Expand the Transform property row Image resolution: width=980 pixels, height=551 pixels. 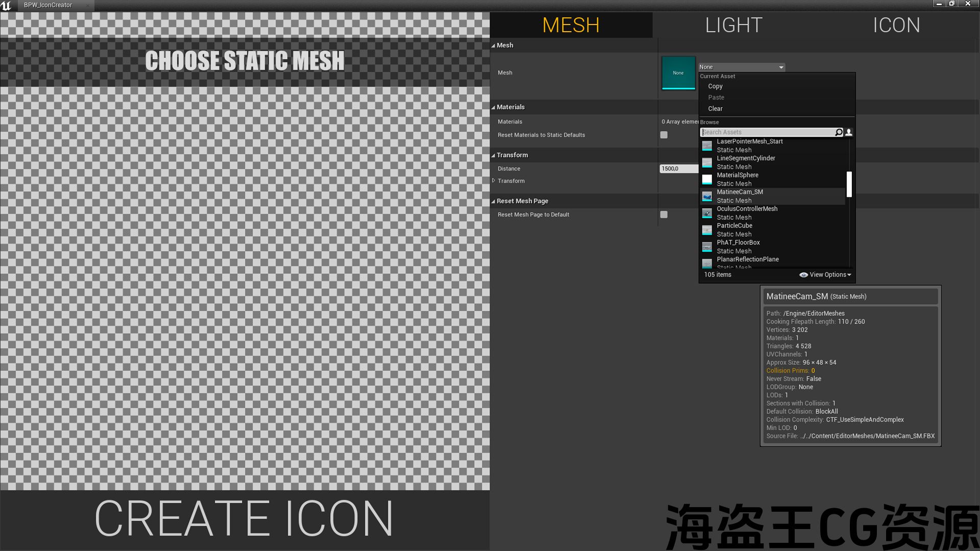pos(494,181)
